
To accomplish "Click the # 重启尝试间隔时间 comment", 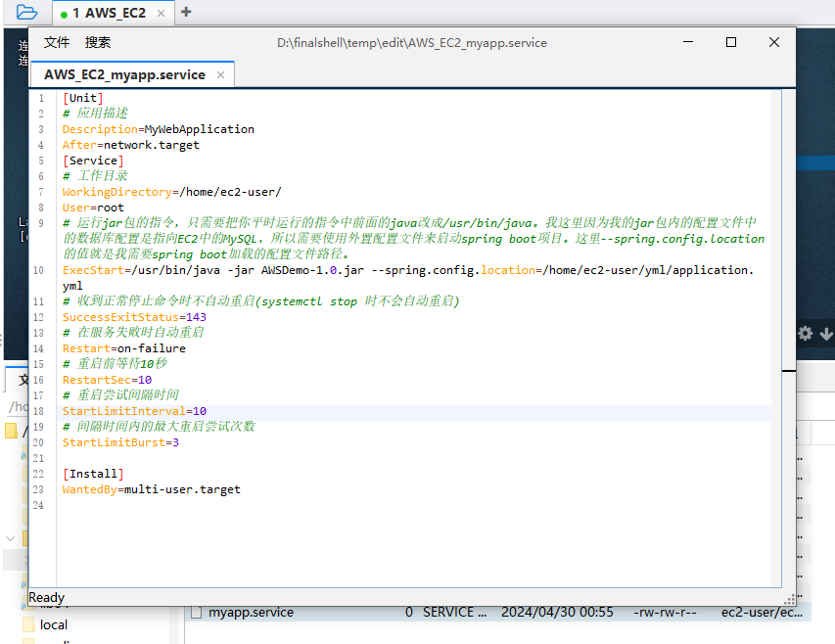I will 120,395.
